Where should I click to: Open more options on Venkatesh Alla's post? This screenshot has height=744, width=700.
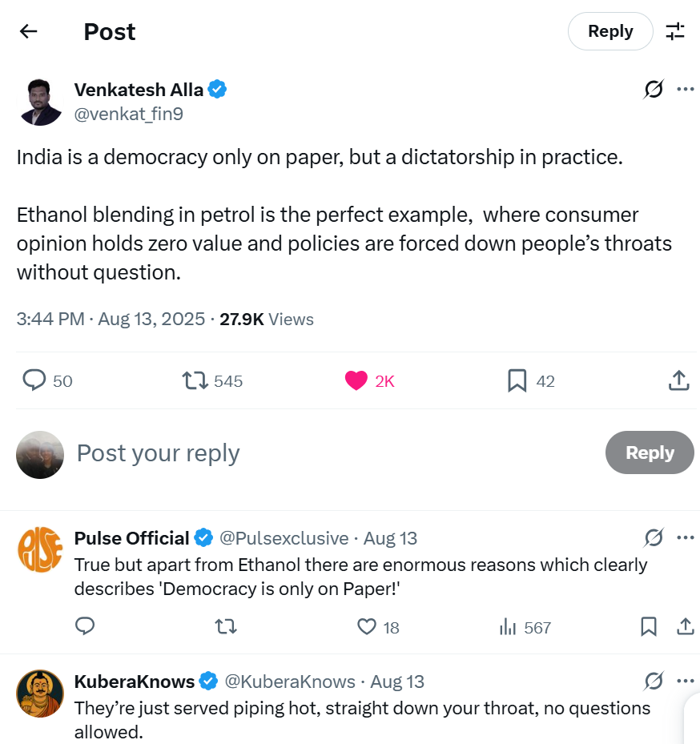pyautogui.click(x=686, y=89)
